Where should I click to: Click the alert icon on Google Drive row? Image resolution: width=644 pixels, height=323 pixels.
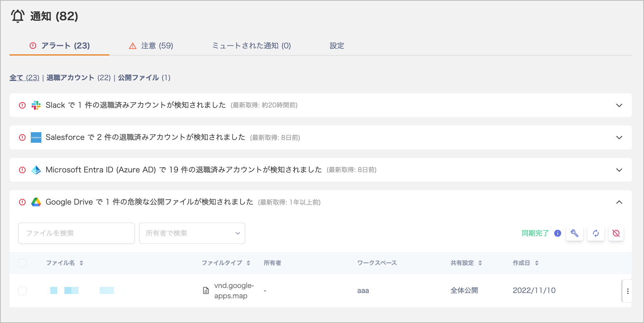22,202
